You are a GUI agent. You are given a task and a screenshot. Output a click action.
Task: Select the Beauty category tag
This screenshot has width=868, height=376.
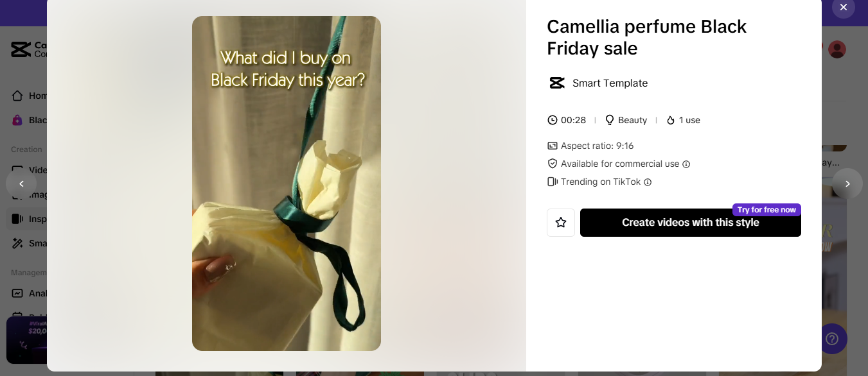[632, 120]
